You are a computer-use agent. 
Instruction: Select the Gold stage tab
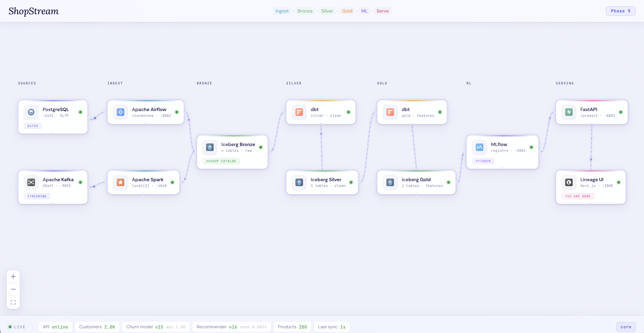(347, 11)
